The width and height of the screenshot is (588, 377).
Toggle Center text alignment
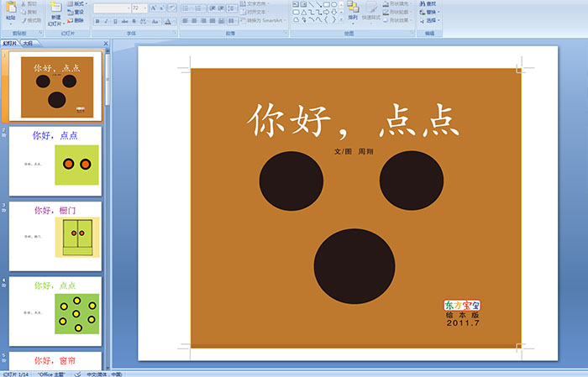pos(194,21)
